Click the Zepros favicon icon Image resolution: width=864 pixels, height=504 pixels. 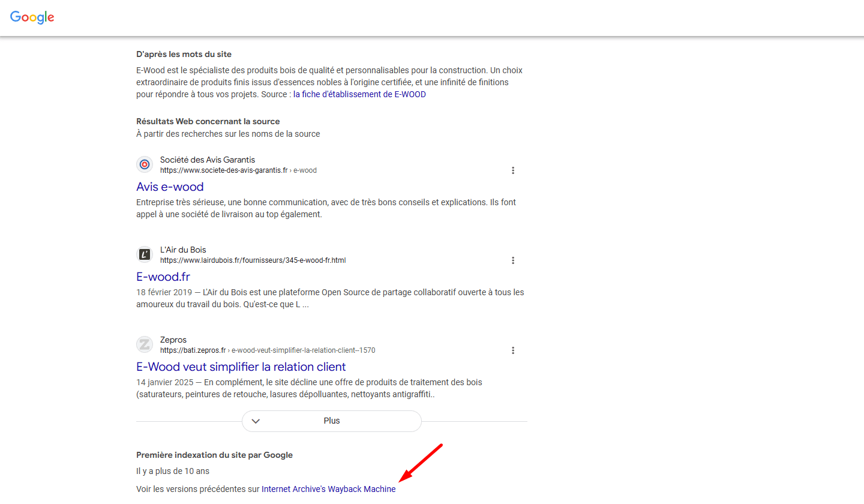coord(145,344)
